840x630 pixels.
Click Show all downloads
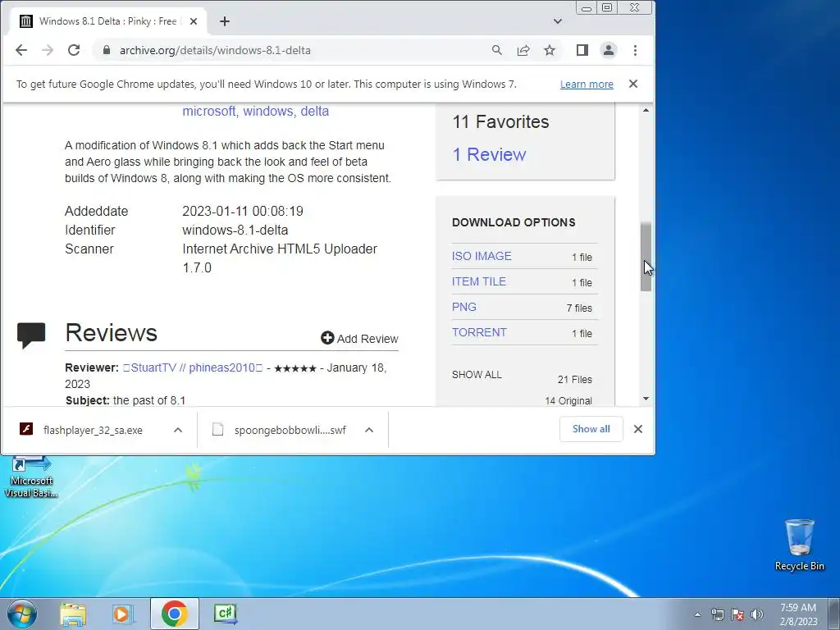(x=591, y=429)
